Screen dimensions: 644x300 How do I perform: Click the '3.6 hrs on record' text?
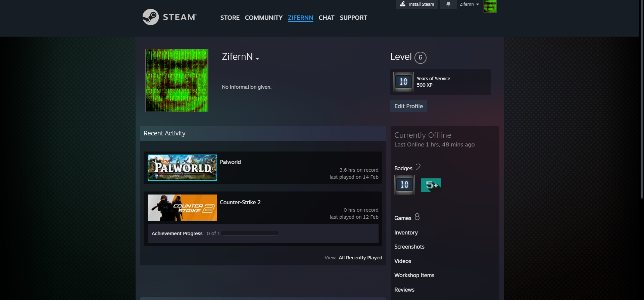359,170
